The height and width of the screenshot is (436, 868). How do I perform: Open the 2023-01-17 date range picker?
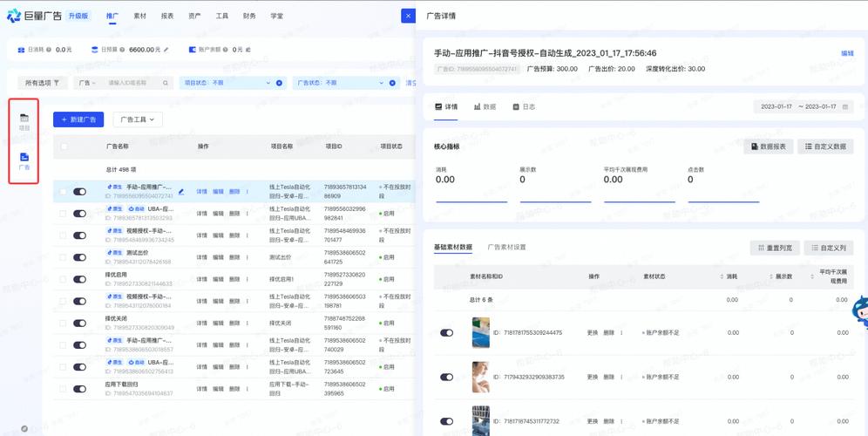(x=804, y=107)
